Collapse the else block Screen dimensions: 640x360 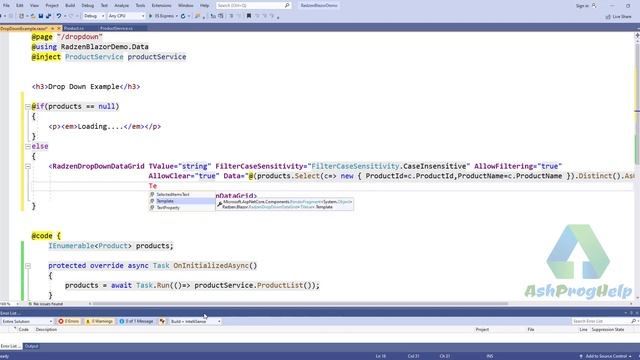pyautogui.click(x=28, y=146)
